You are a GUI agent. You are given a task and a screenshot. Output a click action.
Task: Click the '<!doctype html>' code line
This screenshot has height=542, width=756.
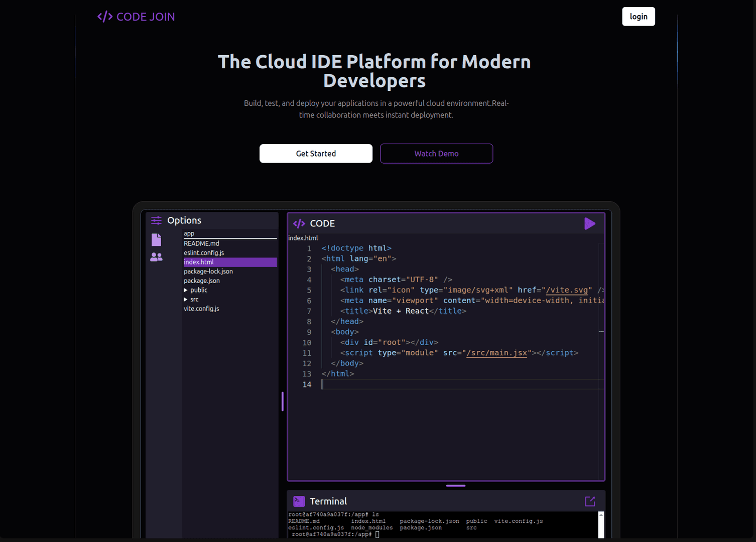(356, 248)
